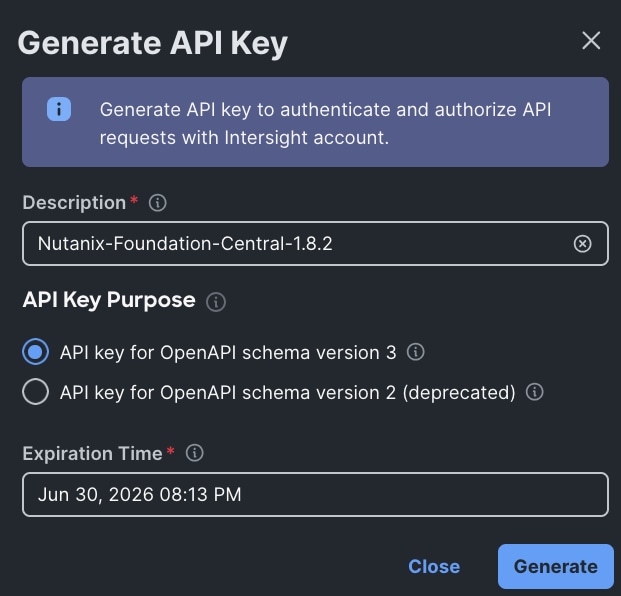
Task: Click the 'Expiration Time' field label
Action: [92, 453]
